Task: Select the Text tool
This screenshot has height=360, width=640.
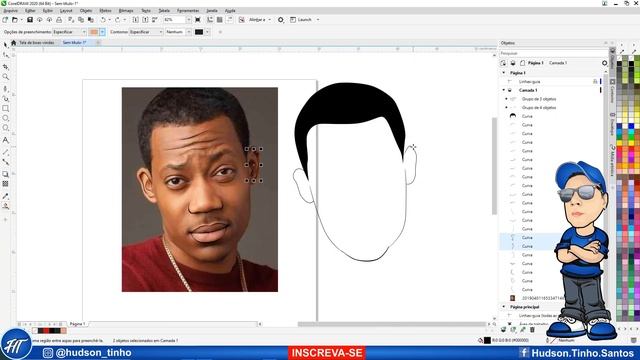Action: tap(5, 140)
